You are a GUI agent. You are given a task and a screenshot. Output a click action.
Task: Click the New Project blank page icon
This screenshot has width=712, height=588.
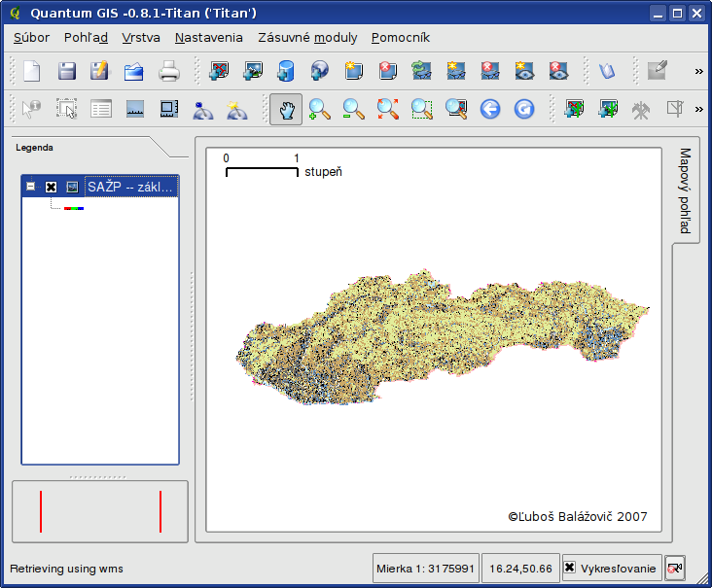pos(32,71)
